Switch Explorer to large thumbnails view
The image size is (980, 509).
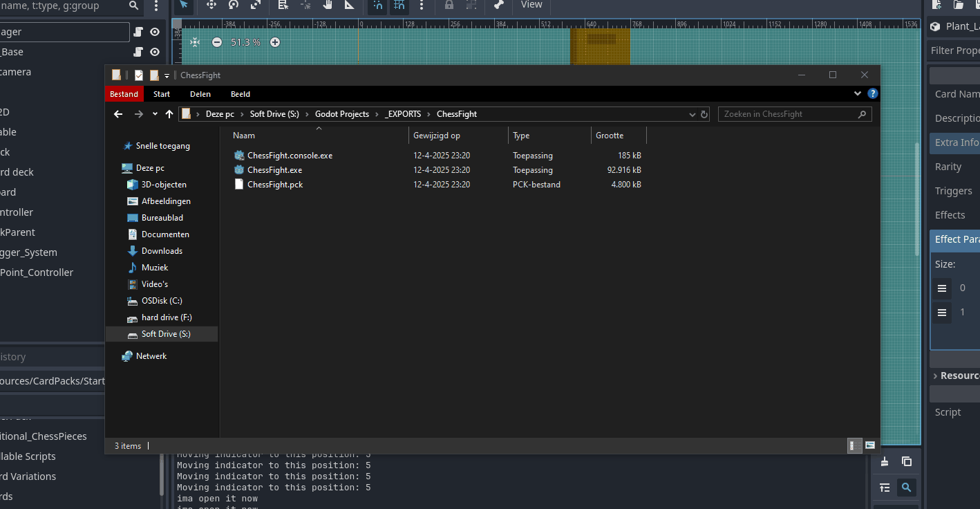(x=869, y=445)
